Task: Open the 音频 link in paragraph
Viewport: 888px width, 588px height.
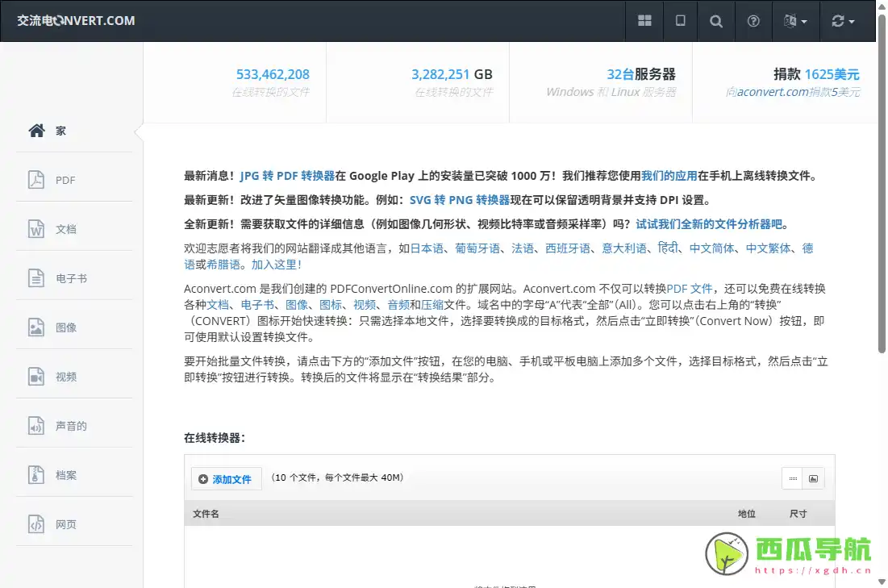Action: pyautogui.click(x=398, y=305)
